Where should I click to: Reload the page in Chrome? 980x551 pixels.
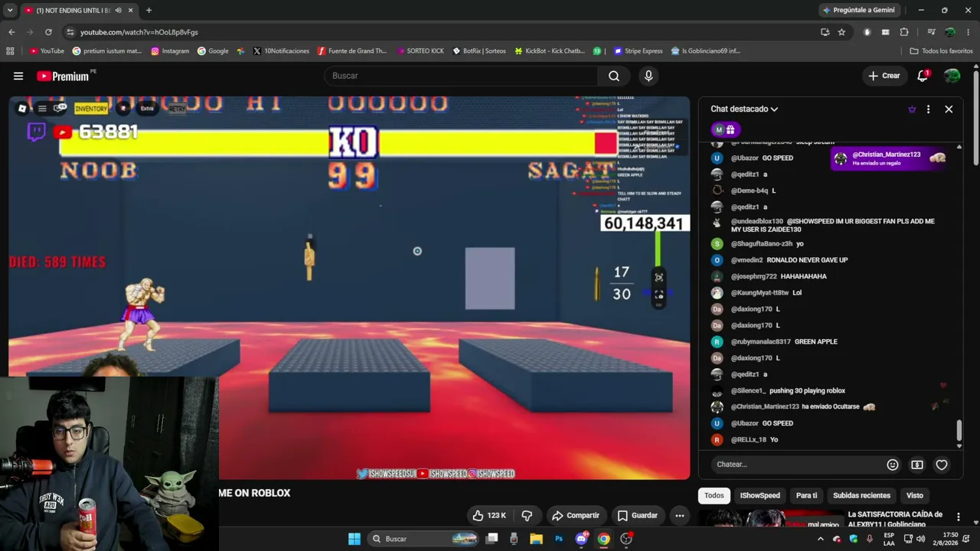tap(48, 32)
